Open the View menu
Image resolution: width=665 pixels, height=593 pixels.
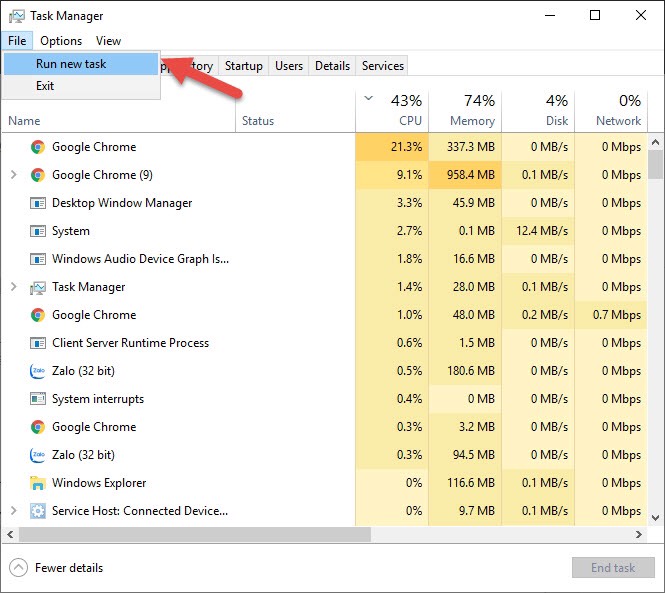pos(108,41)
